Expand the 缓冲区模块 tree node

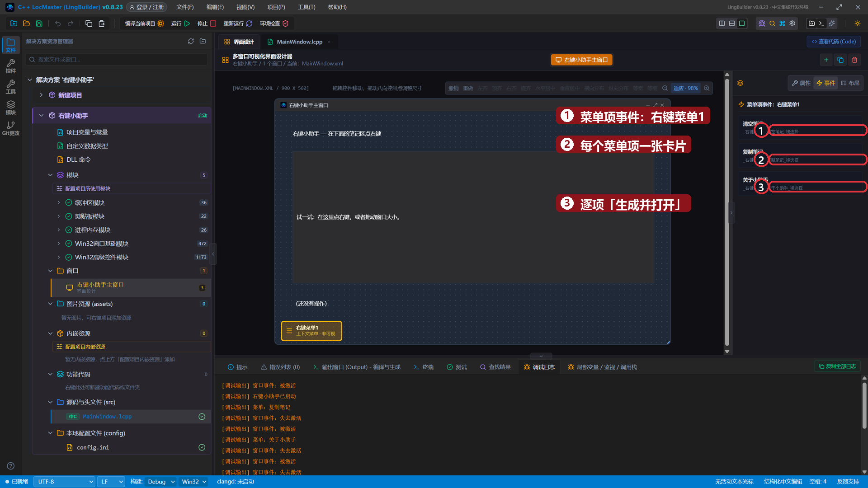pyautogui.click(x=59, y=202)
